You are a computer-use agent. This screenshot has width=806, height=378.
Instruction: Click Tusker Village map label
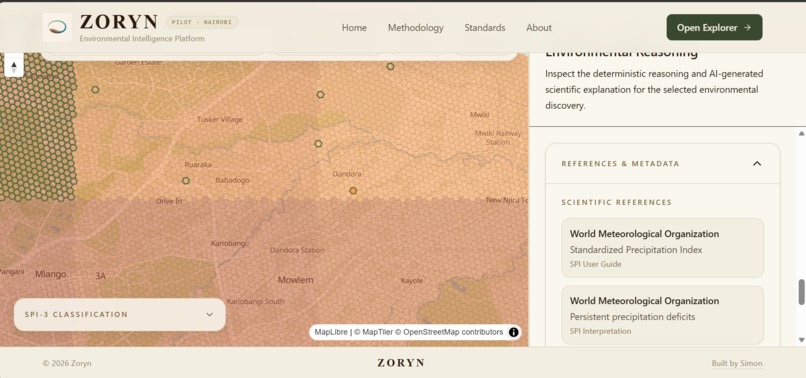point(220,119)
